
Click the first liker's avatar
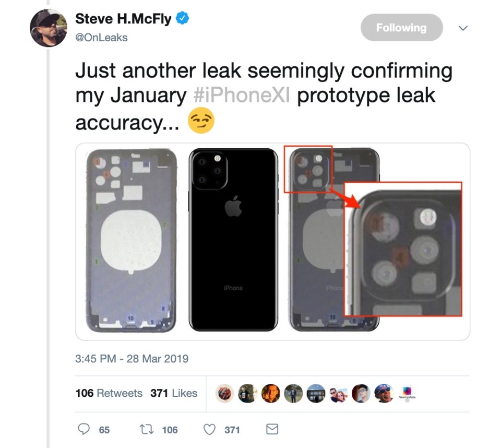(x=225, y=393)
